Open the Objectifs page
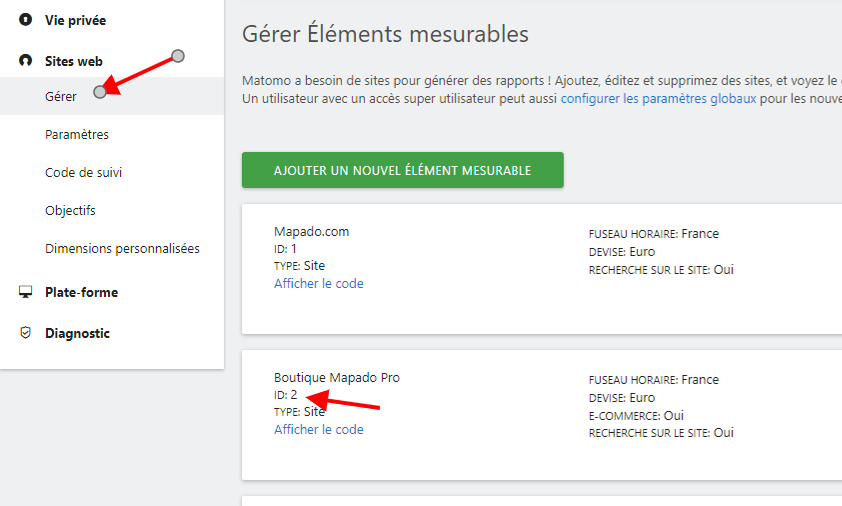This screenshot has height=506, width=842. [x=70, y=210]
